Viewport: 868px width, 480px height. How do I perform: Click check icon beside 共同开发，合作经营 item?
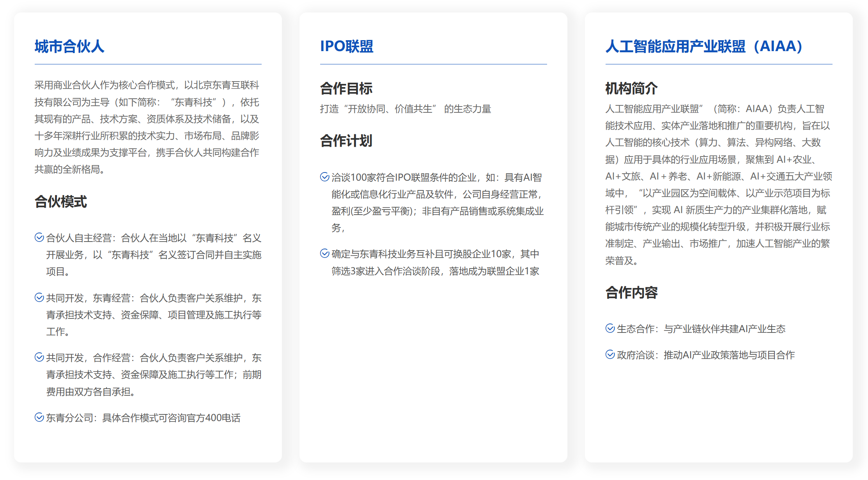[x=39, y=357]
